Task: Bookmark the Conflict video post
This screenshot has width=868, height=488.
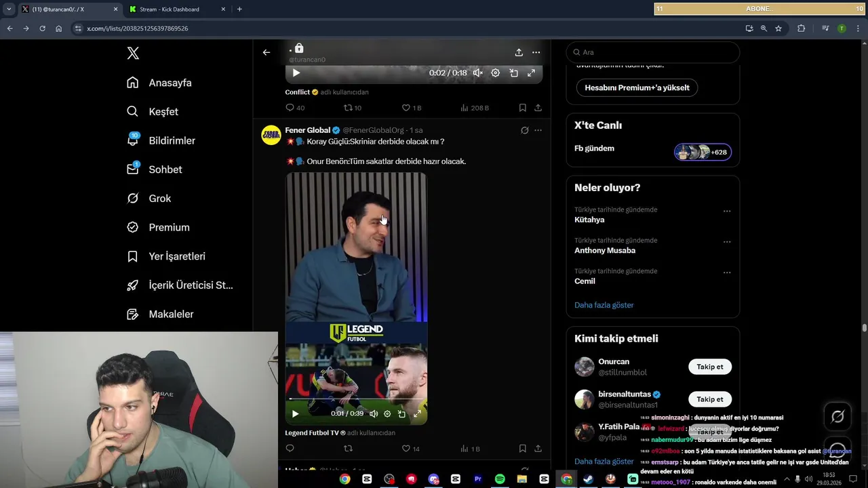Action: coord(523,108)
